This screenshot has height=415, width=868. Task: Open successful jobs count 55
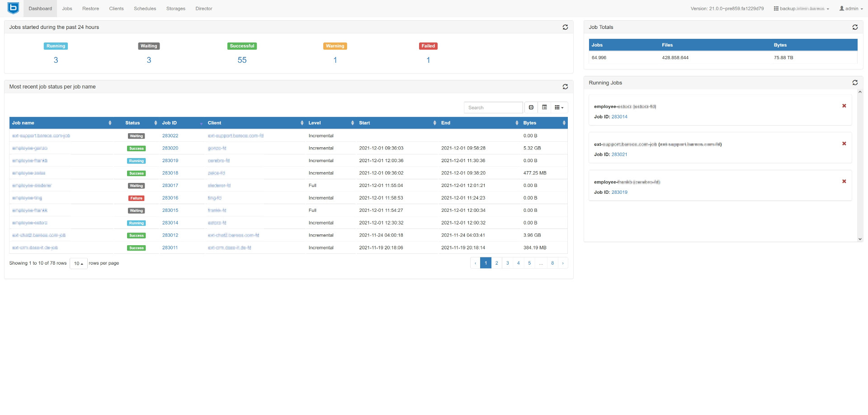pos(242,60)
